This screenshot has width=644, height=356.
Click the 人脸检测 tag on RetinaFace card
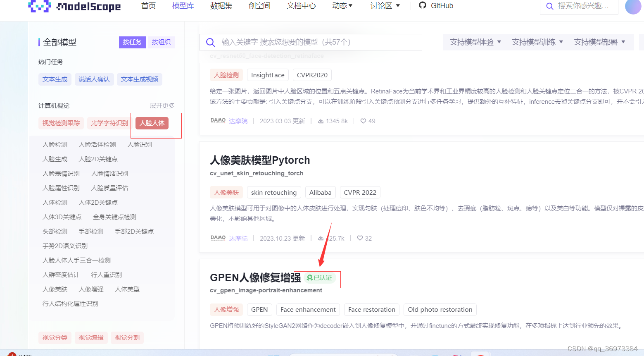coord(226,75)
